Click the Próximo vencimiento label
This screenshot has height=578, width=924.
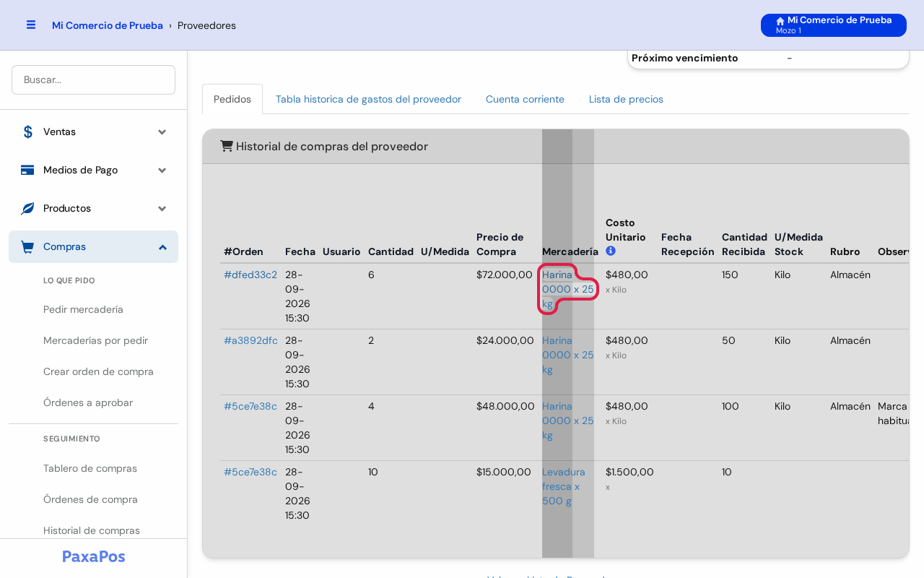(685, 58)
